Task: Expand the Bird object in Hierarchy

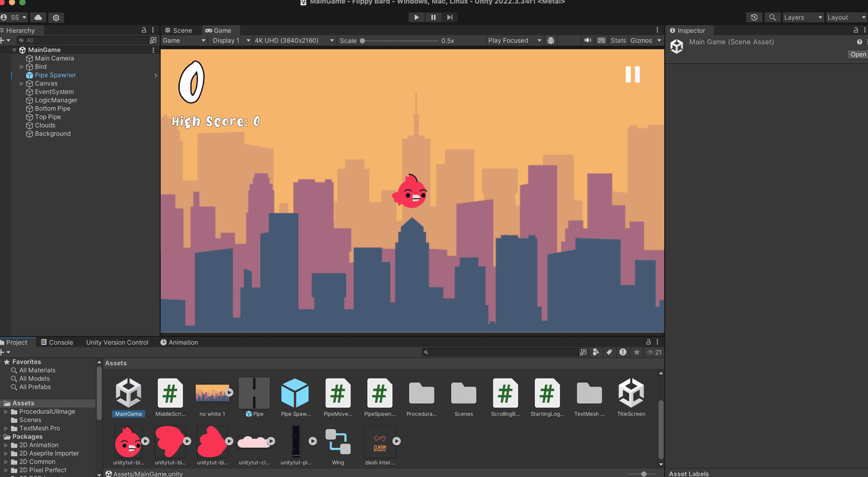Action: tap(22, 67)
